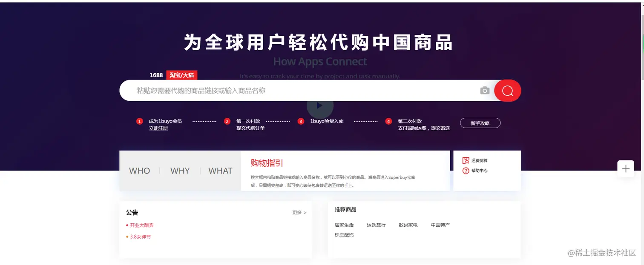
Task: Click the 提交代购订单 step text
Action: click(250, 128)
